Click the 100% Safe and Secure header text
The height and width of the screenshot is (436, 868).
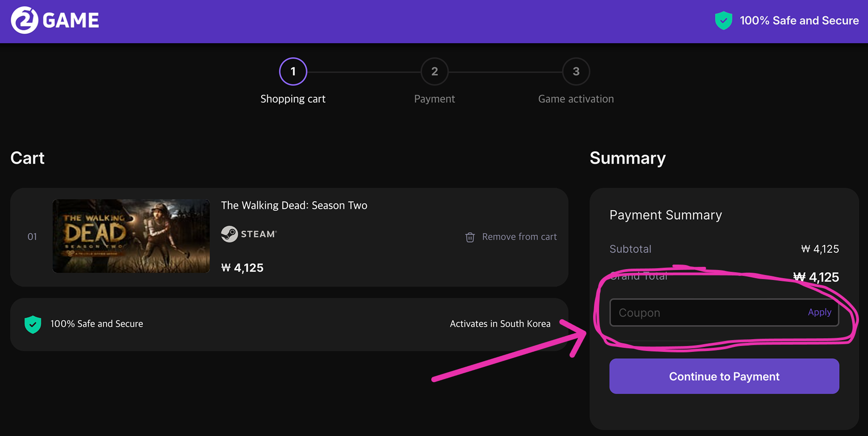[799, 20]
